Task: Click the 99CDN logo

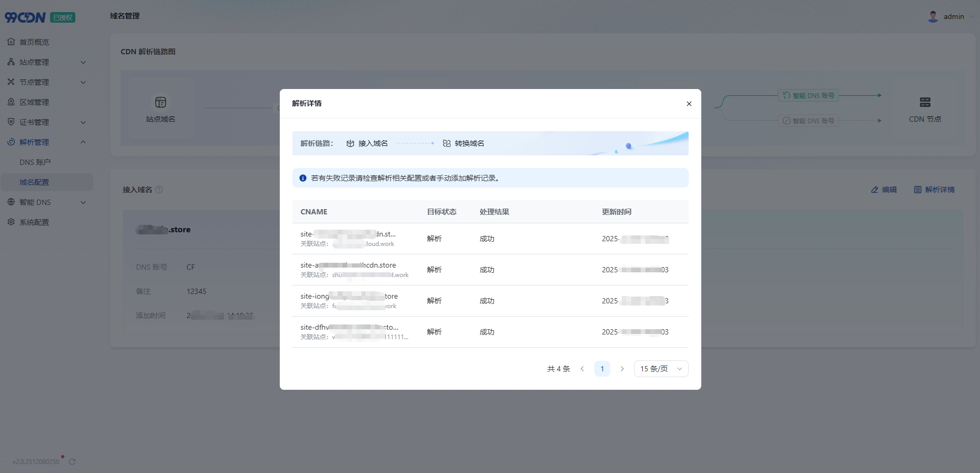Action: 25,17
